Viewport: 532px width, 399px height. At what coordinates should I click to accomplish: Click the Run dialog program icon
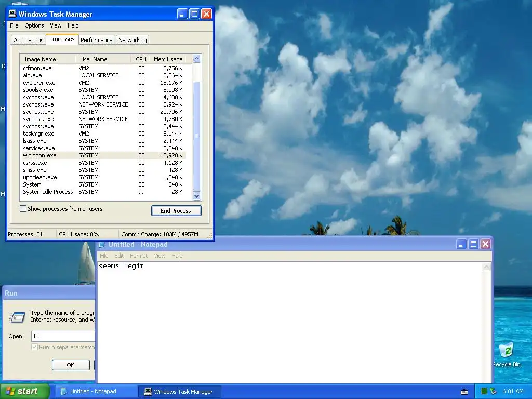[x=17, y=317]
